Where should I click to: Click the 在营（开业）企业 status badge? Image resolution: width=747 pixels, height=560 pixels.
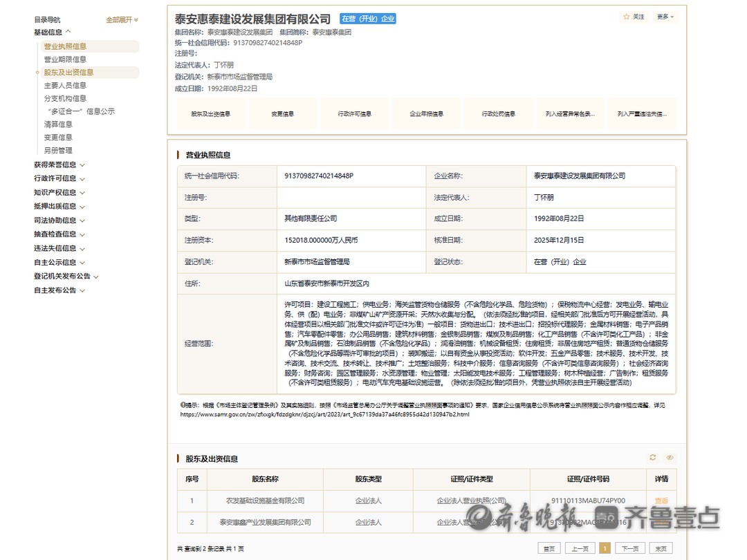[368, 19]
